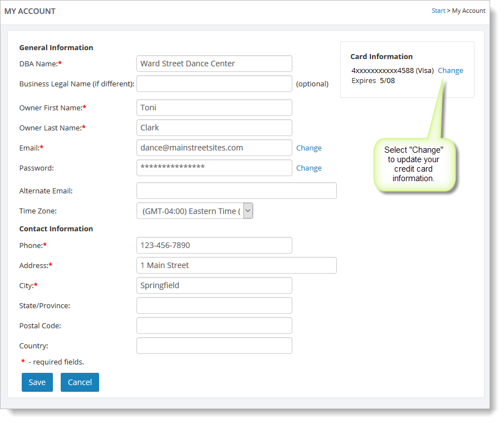Focus the DBA Name field
The image size is (504, 423).
(214, 64)
